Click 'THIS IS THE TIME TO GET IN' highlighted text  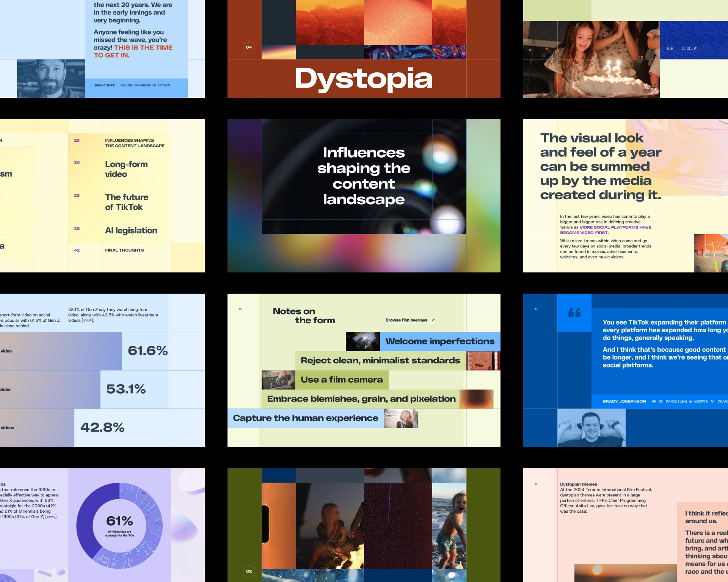pos(133,52)
